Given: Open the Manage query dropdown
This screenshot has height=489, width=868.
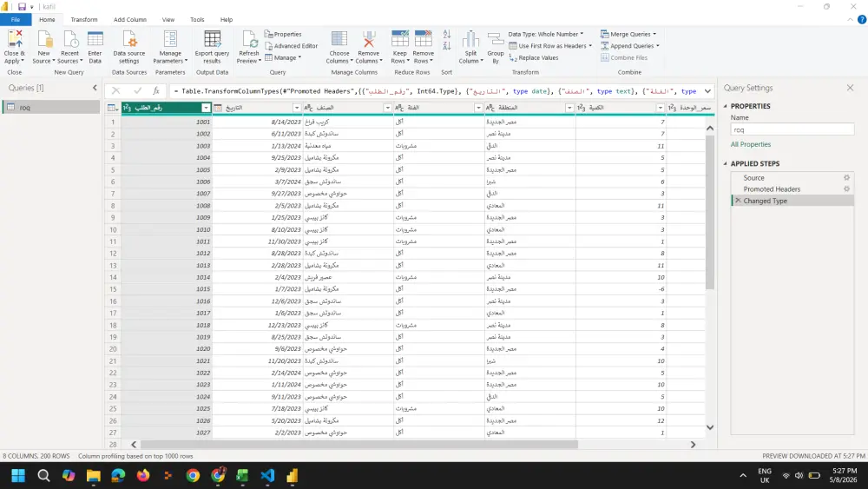Looking at the screenshot, I should pos(283,57).
